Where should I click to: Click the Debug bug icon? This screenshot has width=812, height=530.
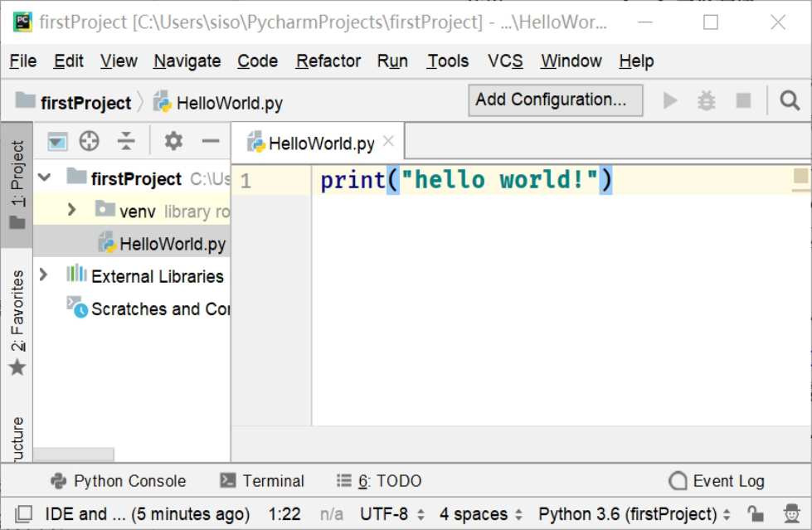pyautogui.click(x=707, y=100)
